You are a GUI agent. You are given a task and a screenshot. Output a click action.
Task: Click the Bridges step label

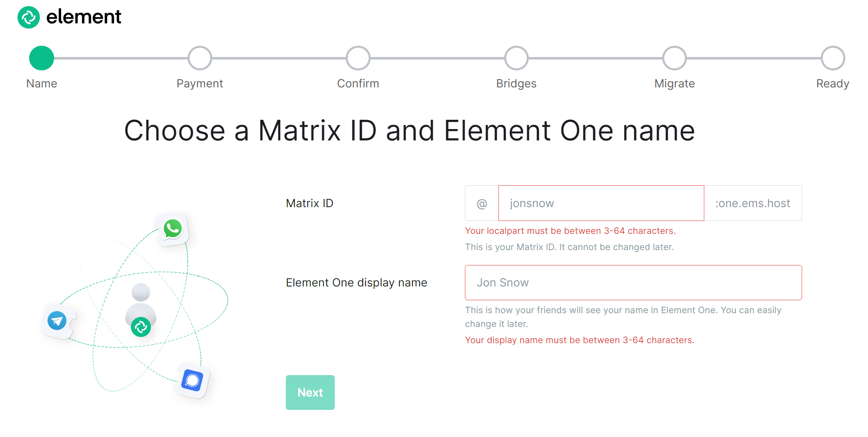(516, 84)
